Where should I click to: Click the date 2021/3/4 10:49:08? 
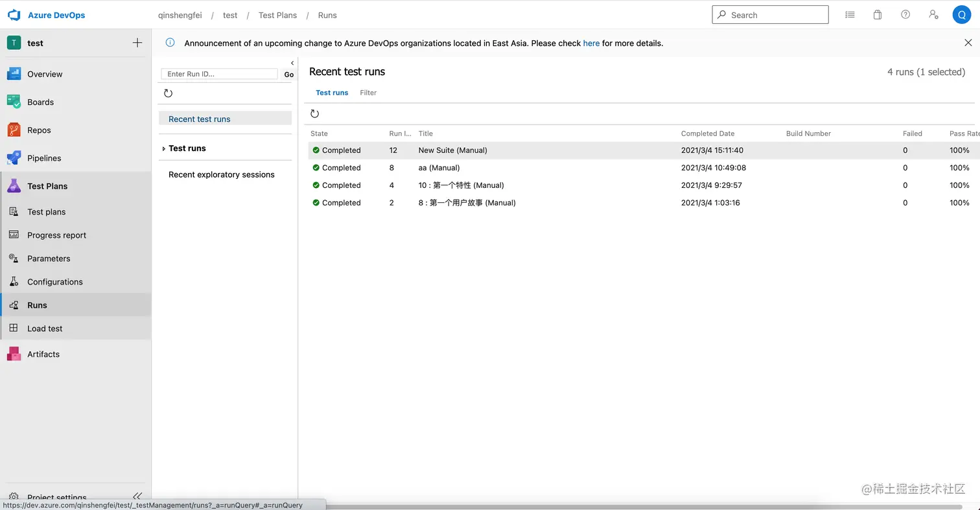click(x=714, y=168)
